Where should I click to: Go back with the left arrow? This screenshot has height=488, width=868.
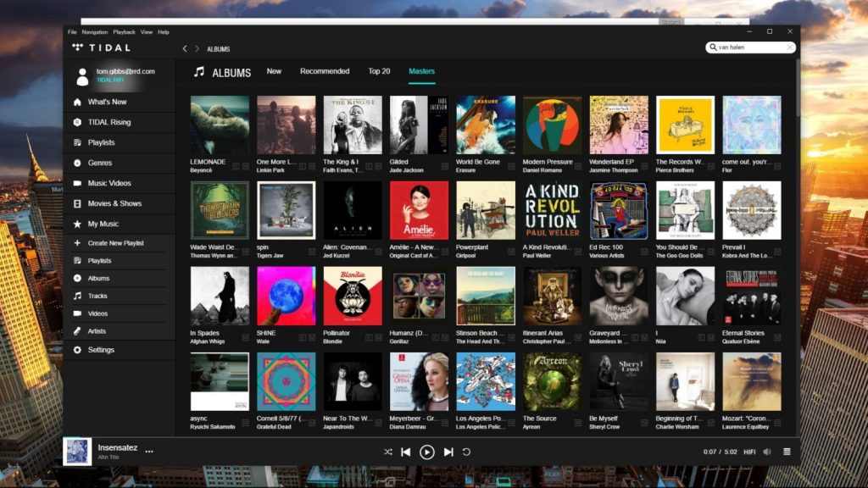(185, 48)
